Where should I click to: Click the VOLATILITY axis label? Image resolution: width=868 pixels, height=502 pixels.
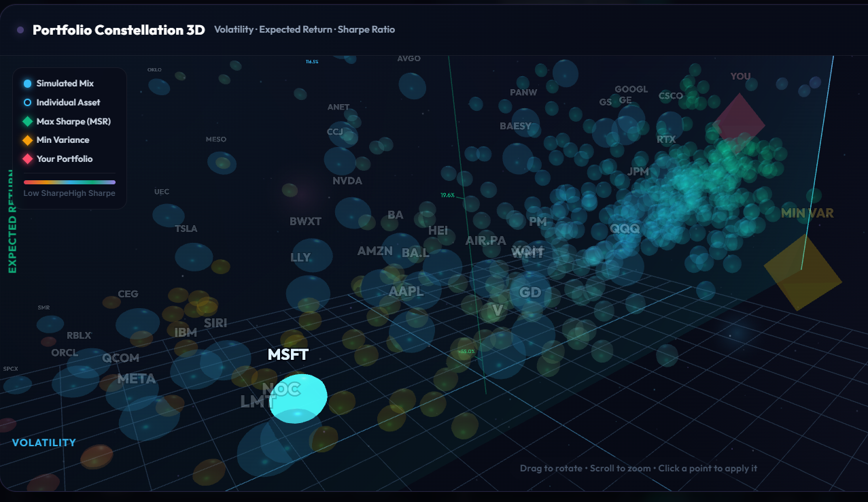(x=44, y=443)
